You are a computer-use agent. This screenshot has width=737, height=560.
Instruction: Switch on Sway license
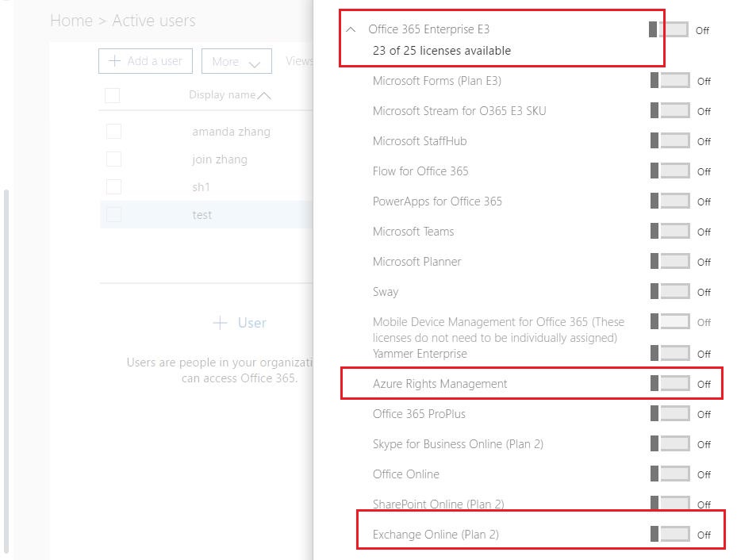[670, 291]
